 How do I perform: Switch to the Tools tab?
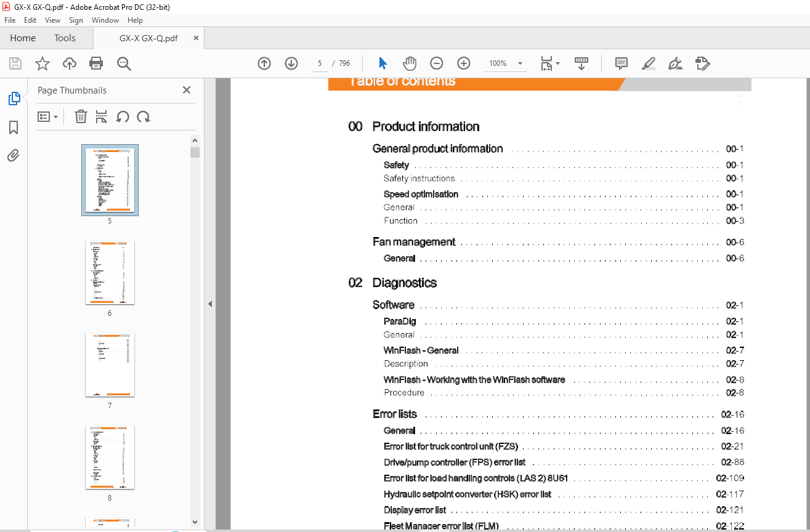tap(65, 38)
